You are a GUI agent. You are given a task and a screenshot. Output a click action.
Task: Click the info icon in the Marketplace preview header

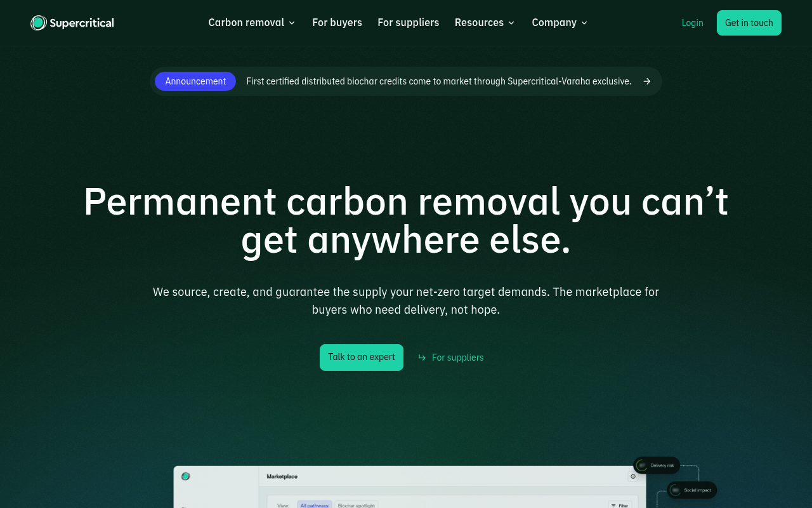coord(632,476)
